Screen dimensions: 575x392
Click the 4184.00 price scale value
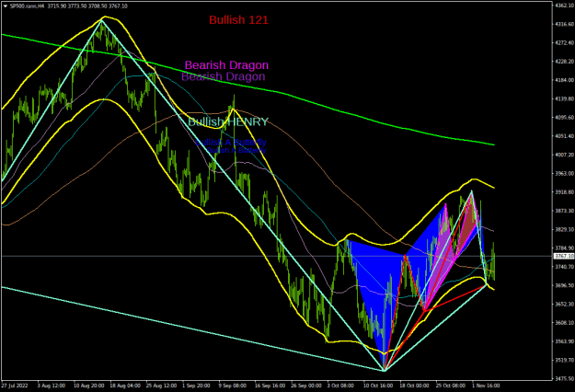point(564,80)
